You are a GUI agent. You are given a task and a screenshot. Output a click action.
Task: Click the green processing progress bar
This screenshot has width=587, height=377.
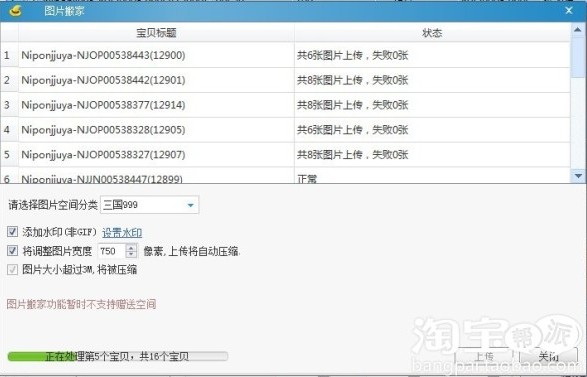coord(118,356)
